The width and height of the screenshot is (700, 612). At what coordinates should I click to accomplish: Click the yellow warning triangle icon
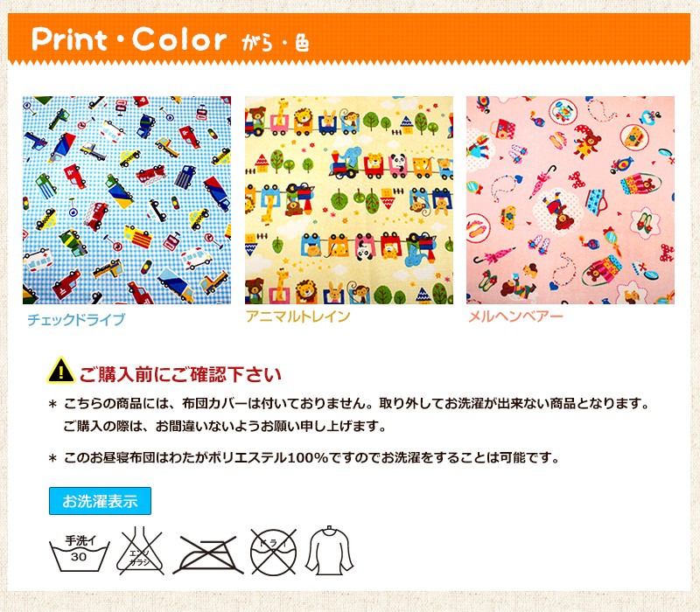(61, 370)
